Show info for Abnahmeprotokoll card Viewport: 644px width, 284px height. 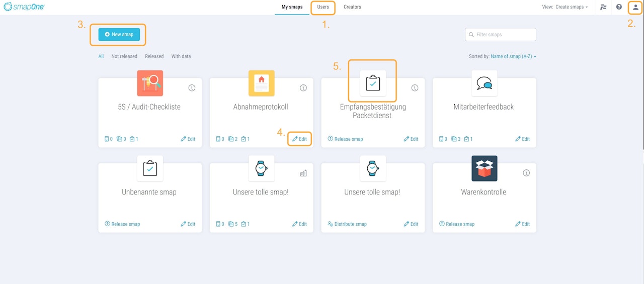(303, 87)
